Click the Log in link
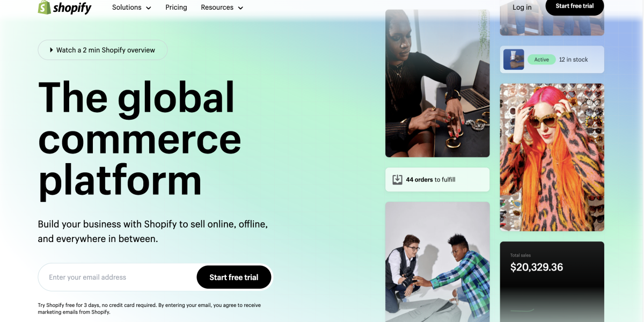 522,8
